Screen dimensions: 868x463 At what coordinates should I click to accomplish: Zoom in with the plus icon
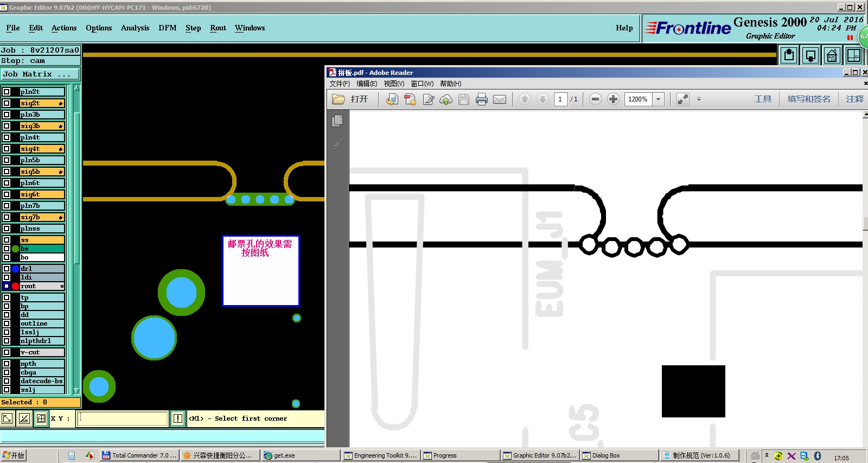(x=613, y=99)
